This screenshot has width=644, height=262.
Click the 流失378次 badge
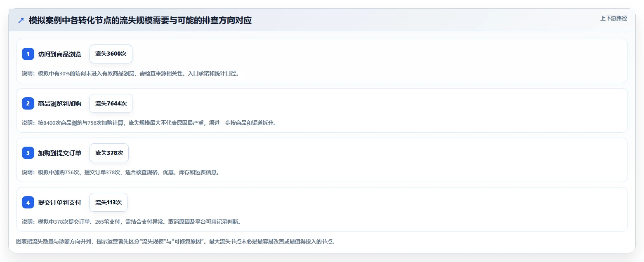pos(109,153)
